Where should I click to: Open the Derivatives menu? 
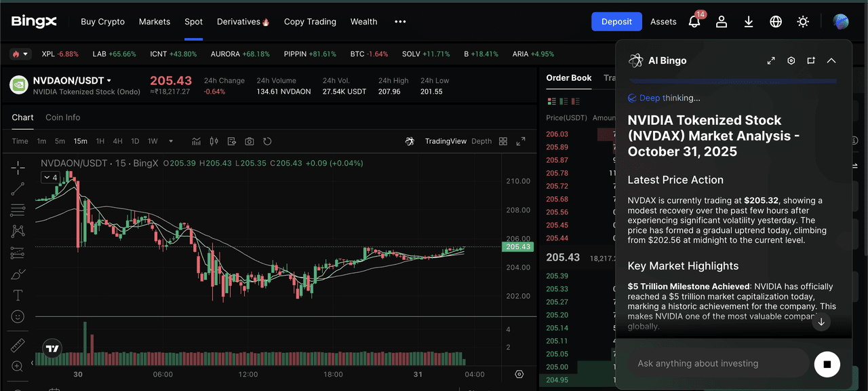pos(243,22)
